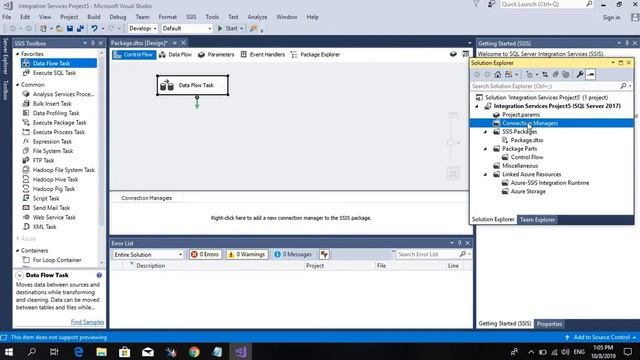
Task: Click Add to Source Control
Action: (601, 337)
